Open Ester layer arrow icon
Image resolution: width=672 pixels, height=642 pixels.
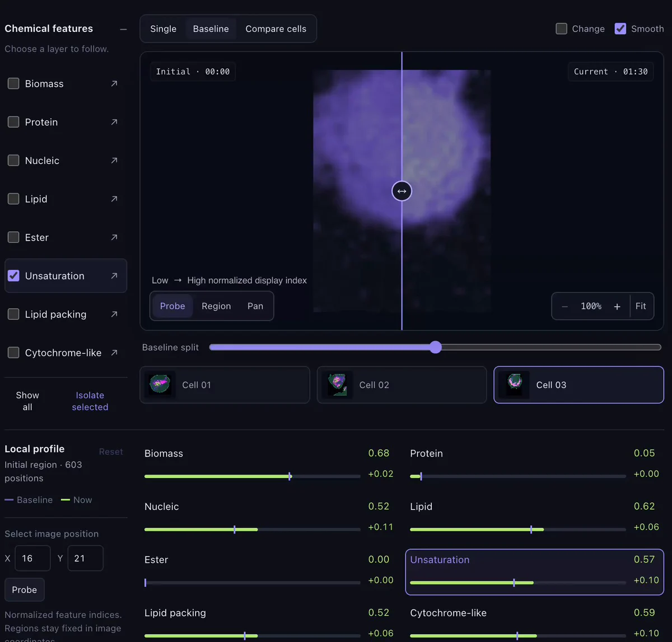pyautogui.click(x=114, y=237)
